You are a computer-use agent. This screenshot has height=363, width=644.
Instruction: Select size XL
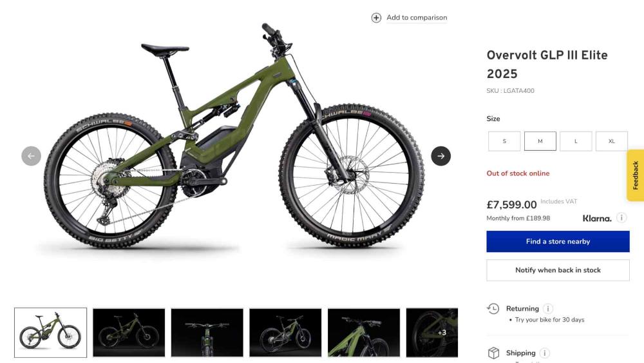(612, 141)
